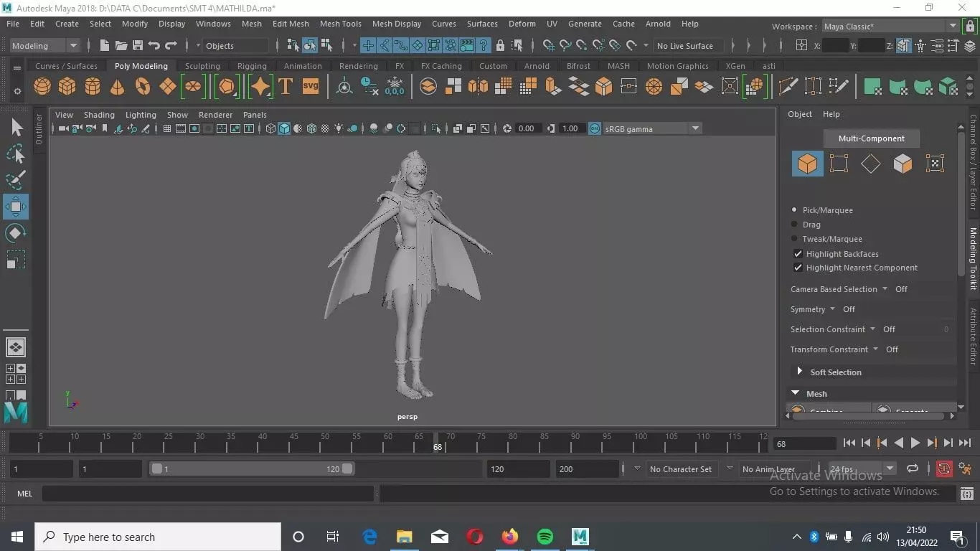The width and height of the screenshot is (980, 551).
Task: Open the Modeling menu set dropdown
Action: point(44,45)
